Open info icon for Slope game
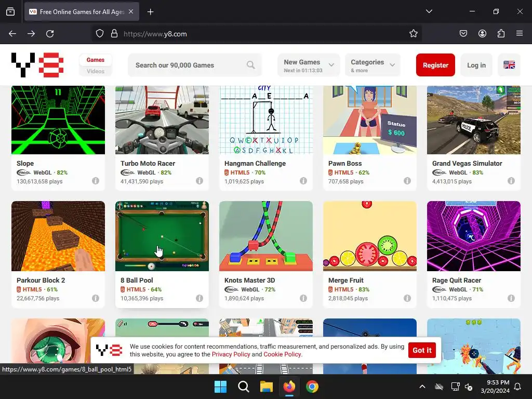Image resolution: width=532 pixels, height=399 pixels. pos(96,181)
